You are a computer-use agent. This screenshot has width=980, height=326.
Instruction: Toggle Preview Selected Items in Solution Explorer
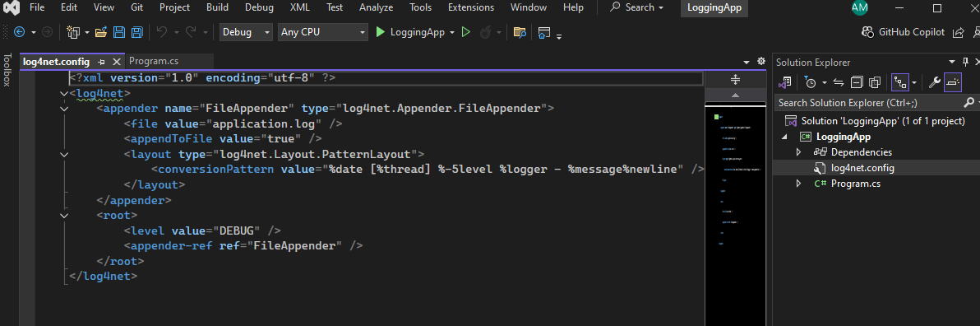[953, 82]
